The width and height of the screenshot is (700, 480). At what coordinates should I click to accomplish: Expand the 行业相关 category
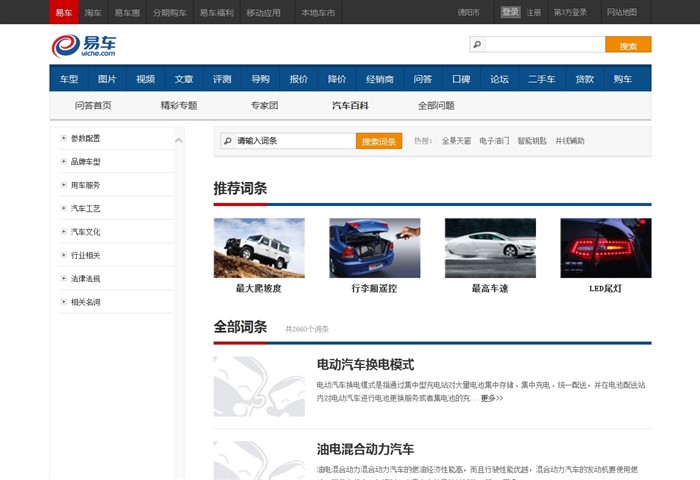pyautogui.click(x=63, y=255)
